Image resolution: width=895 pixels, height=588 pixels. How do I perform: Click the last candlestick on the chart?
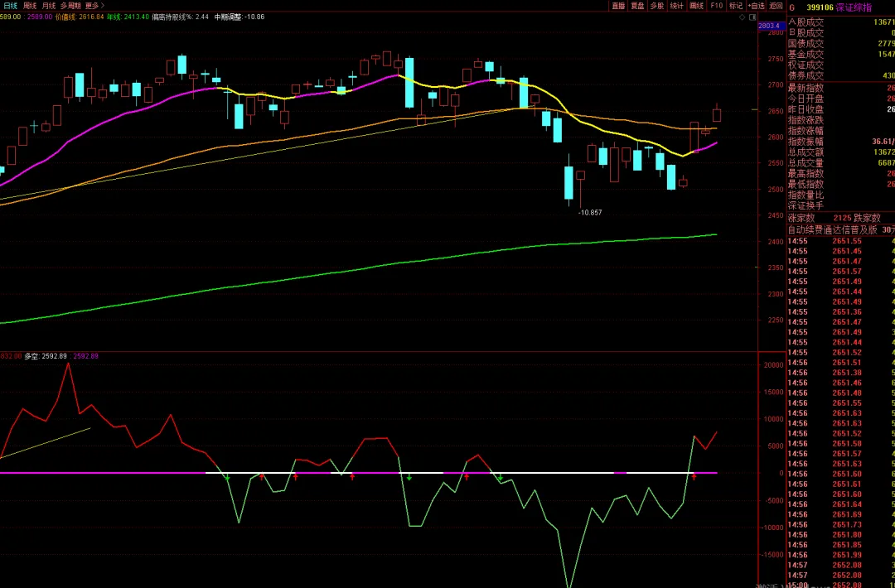click(x=717, y=114)
